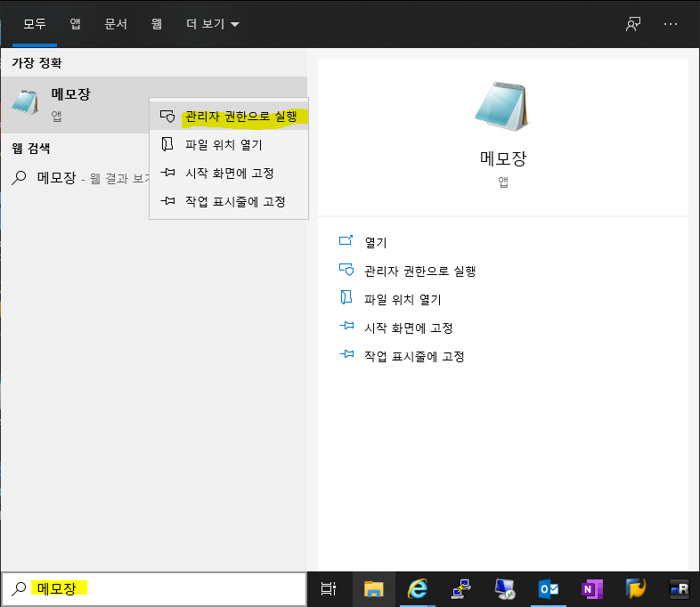Choose 관리자 권한으로 실행 in context menu
This screenshot has height=607, width=700.
pyautogui.click(x=229, y=117)
